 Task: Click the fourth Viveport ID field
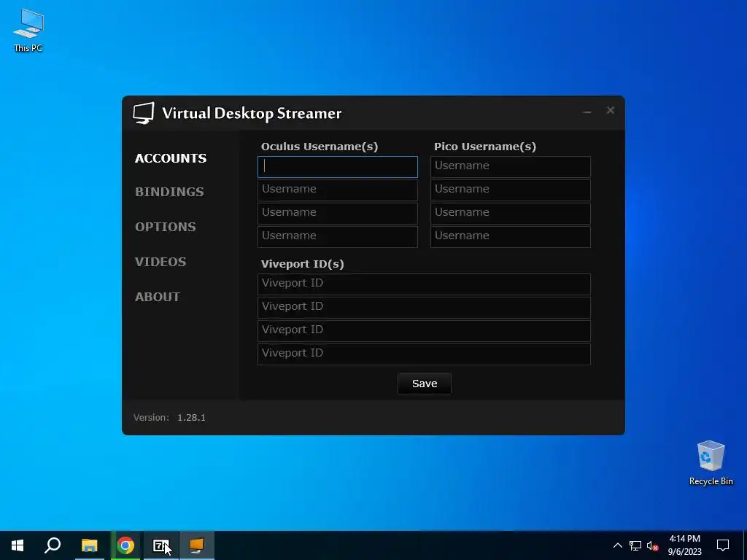click(x=424, y=354)
